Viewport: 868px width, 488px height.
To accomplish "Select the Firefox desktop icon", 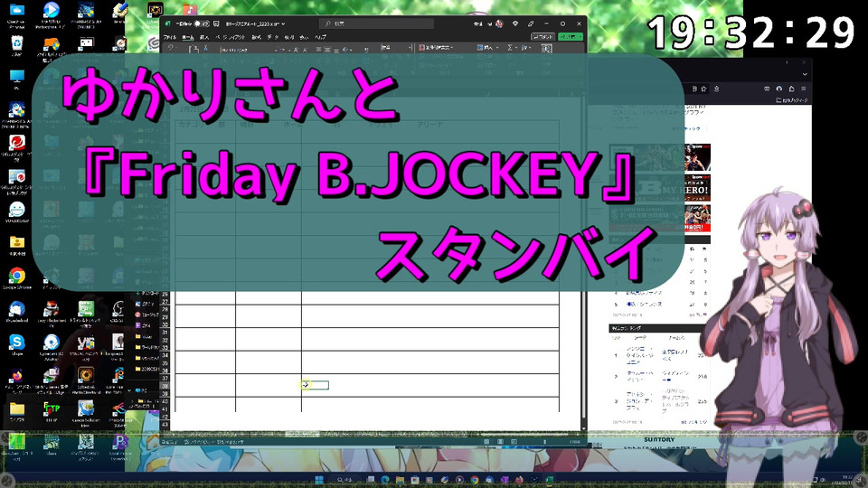I will 16,380.
